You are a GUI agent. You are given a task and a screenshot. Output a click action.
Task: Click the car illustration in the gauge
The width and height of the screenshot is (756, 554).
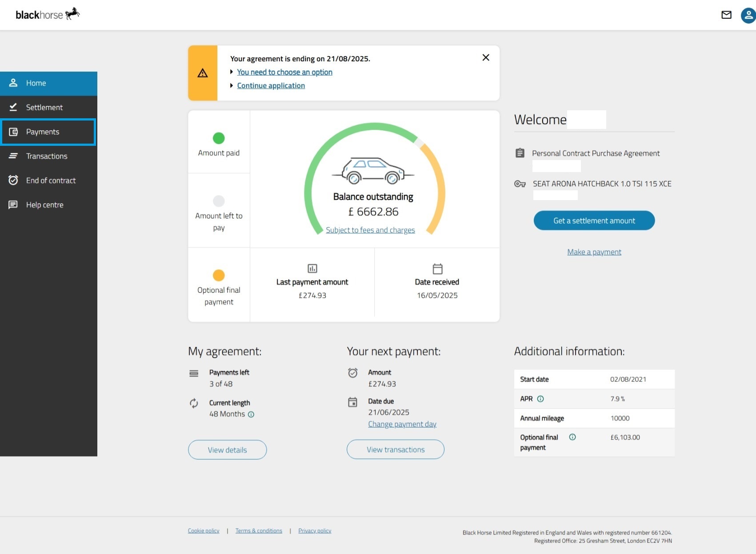pos(373,171)
